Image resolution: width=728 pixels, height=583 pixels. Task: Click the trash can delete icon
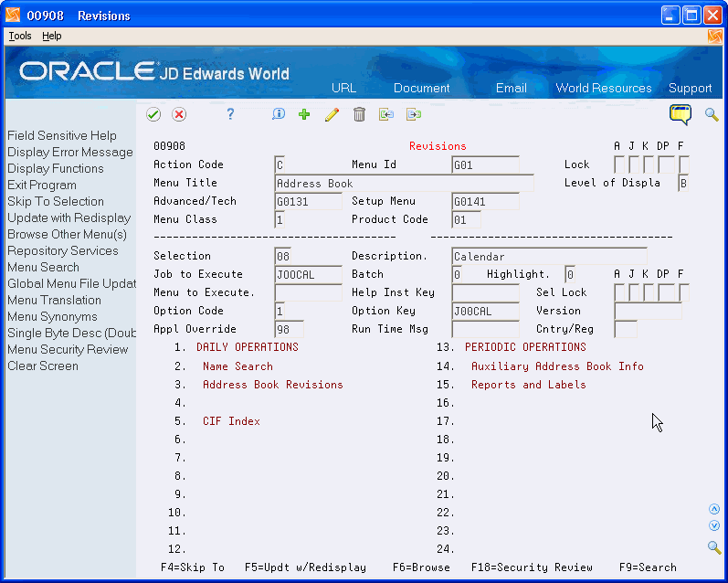pos(359,114)
